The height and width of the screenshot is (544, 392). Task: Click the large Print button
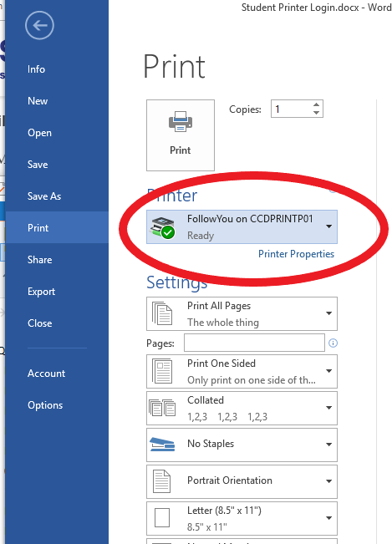(181, 135)
